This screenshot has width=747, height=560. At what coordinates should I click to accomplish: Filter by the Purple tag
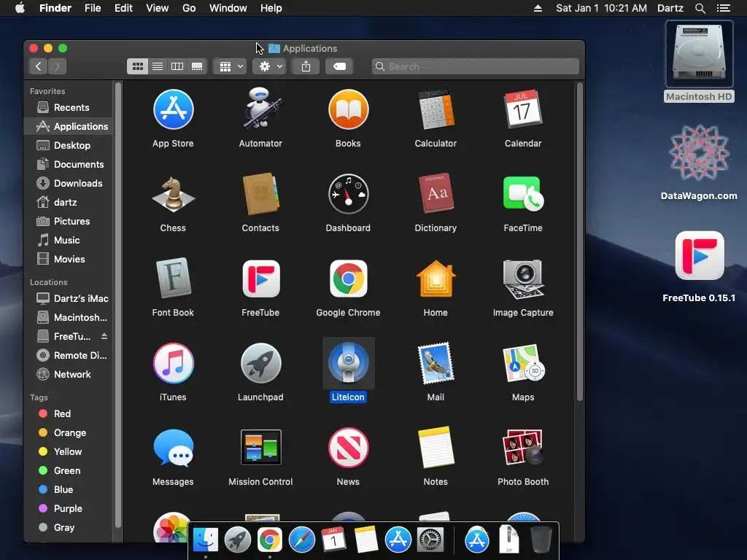click(68, 508)
